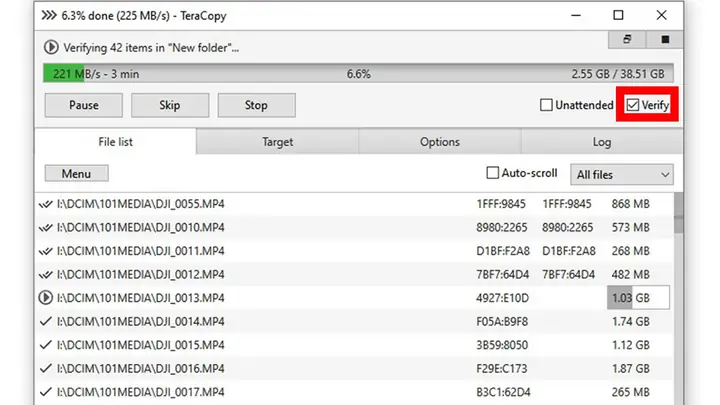This screenshot has width=720, height=405.
Task: Select file row I:\DCIM\101MEDIA\DJI_0012.MP4
Action: click(x=354, y=275)
